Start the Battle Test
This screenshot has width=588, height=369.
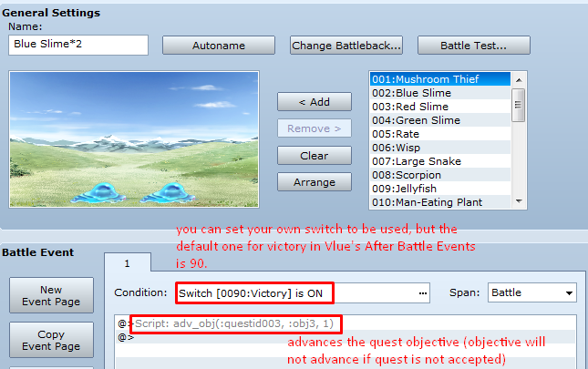[474, 46]
